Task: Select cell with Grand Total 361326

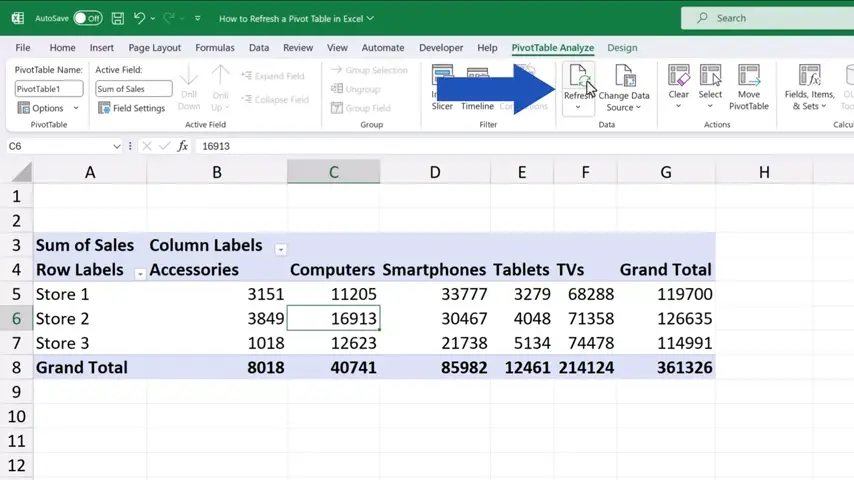Action: point(665,367)
